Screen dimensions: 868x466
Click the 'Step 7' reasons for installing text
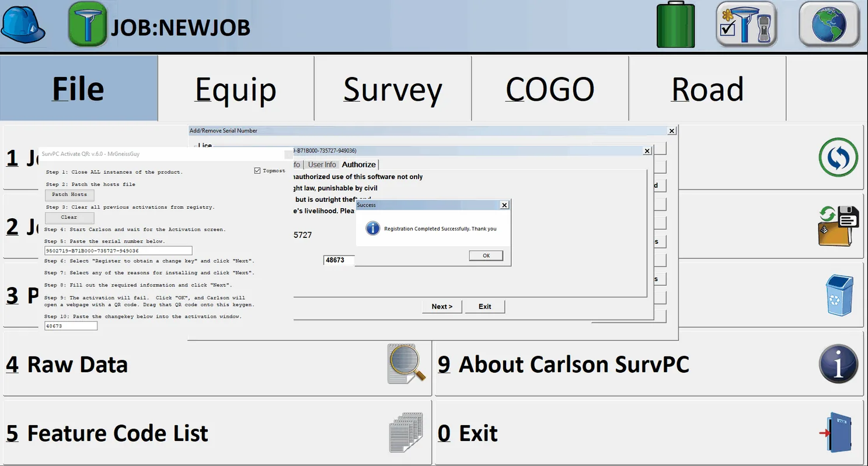(150, 272)
